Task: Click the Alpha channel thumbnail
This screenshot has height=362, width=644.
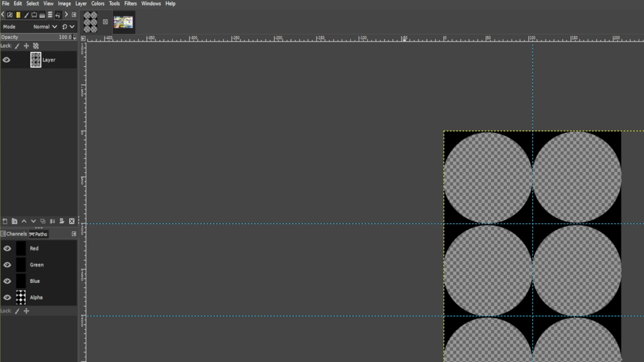Action: coord(21,297)
